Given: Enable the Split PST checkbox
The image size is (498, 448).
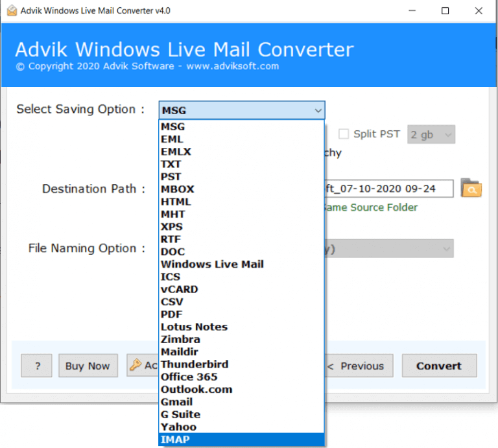Looking at the screenshot, I should (x=343, y=134).
